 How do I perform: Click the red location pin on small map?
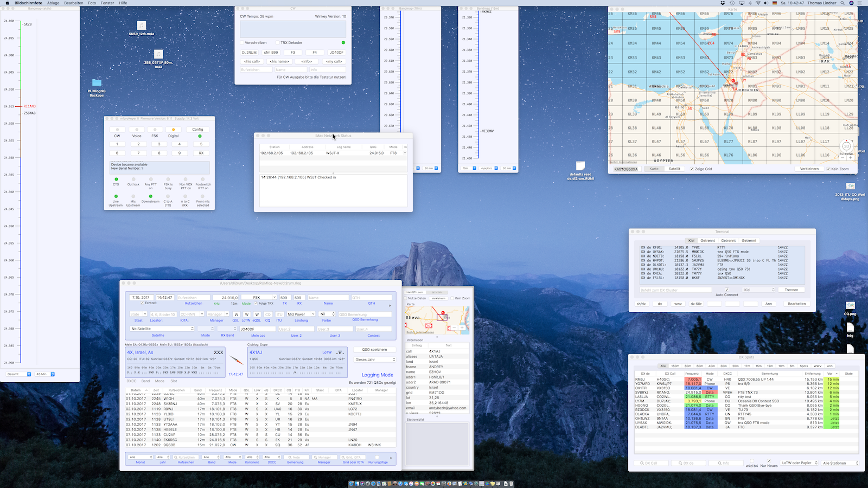(x=443, y=313)
